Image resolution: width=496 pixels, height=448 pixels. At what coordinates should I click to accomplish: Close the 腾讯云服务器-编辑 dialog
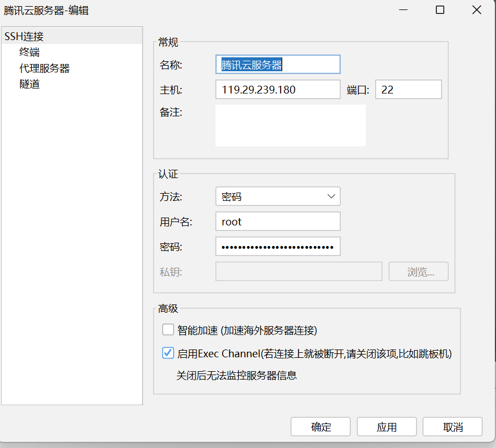click(x=477, y=10)
